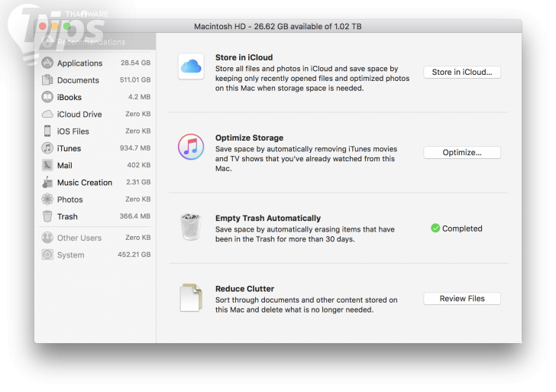The height and width of the screenshot is (392, 556).
Task: Select Applications in the sidebar
Action: point(95,63)
